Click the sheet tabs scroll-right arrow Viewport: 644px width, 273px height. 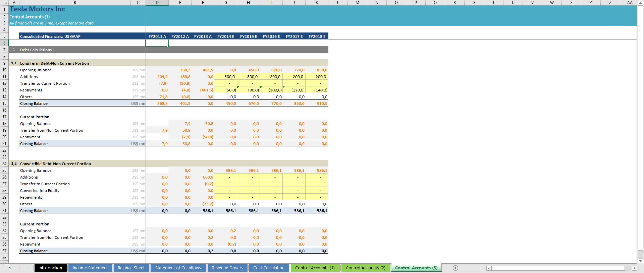pos(19,268)
